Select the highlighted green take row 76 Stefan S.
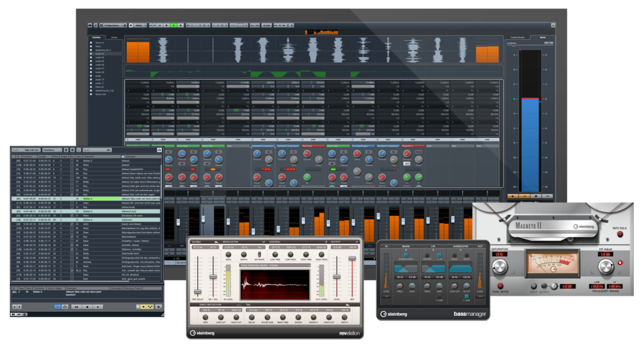 tap(86, 198)
